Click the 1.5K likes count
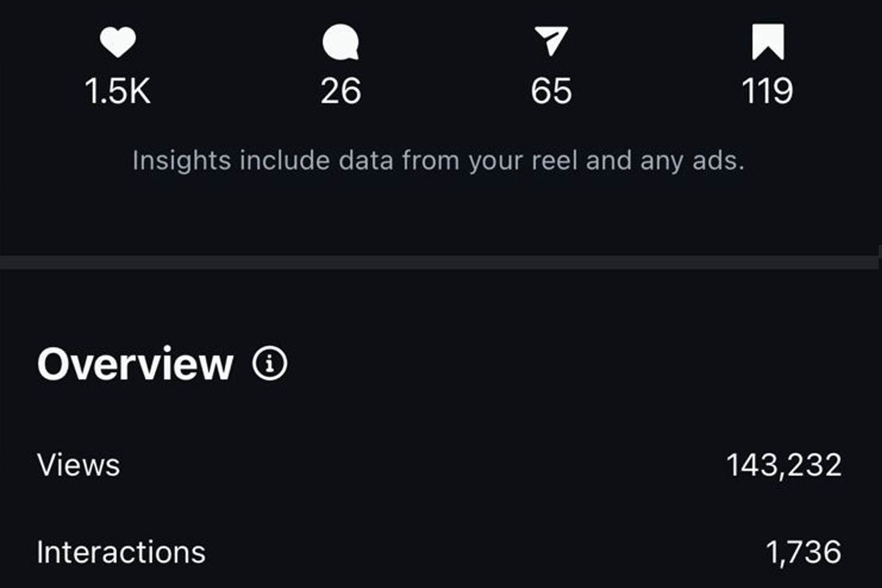Screen dimensions: 882x588 coord(118,91)
